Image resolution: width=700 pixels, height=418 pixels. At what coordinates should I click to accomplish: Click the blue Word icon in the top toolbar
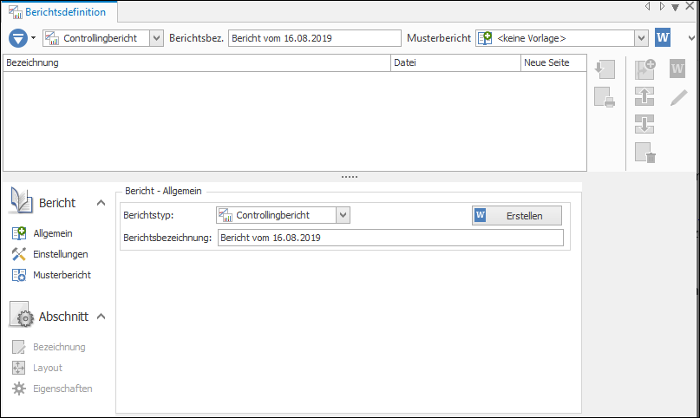(663, 38)
